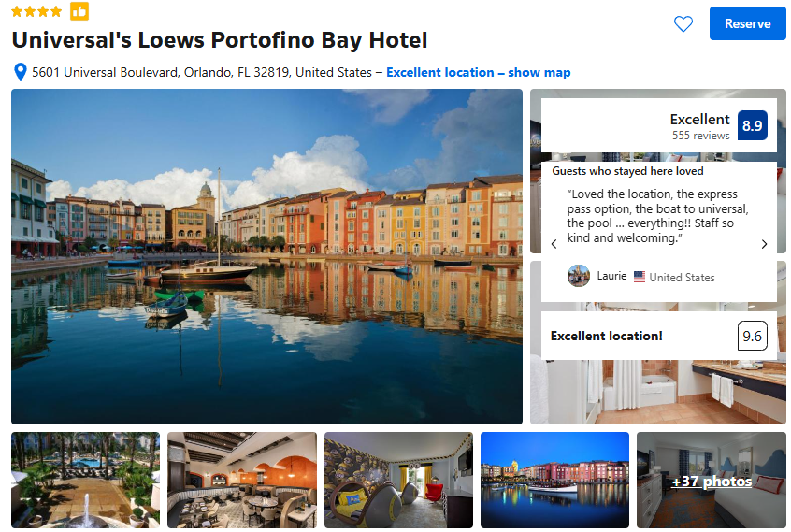This screenshot has height=532, width=791.
Task: Open the pool and fountain thumbnail
Action: click(86, 480)
